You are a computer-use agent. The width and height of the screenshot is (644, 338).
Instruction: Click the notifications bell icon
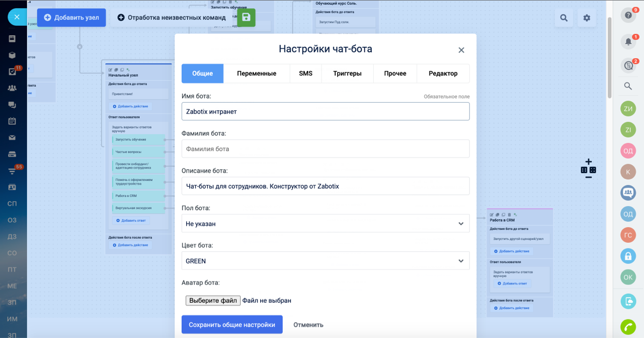coord(628,41)
